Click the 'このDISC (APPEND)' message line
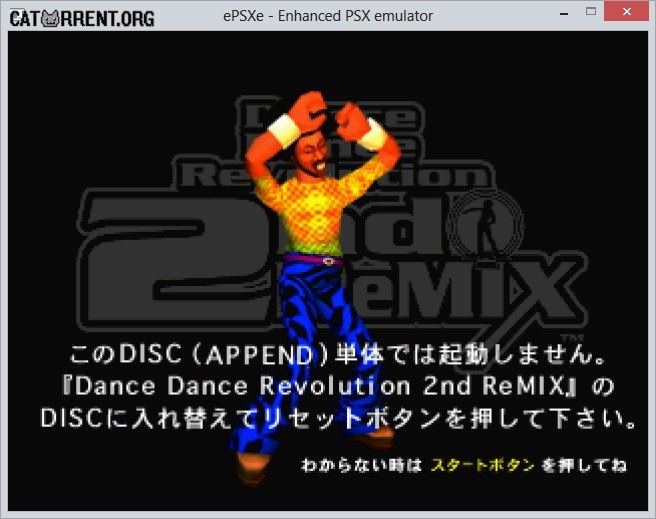The image size is (656, 519). coord(338,355)
